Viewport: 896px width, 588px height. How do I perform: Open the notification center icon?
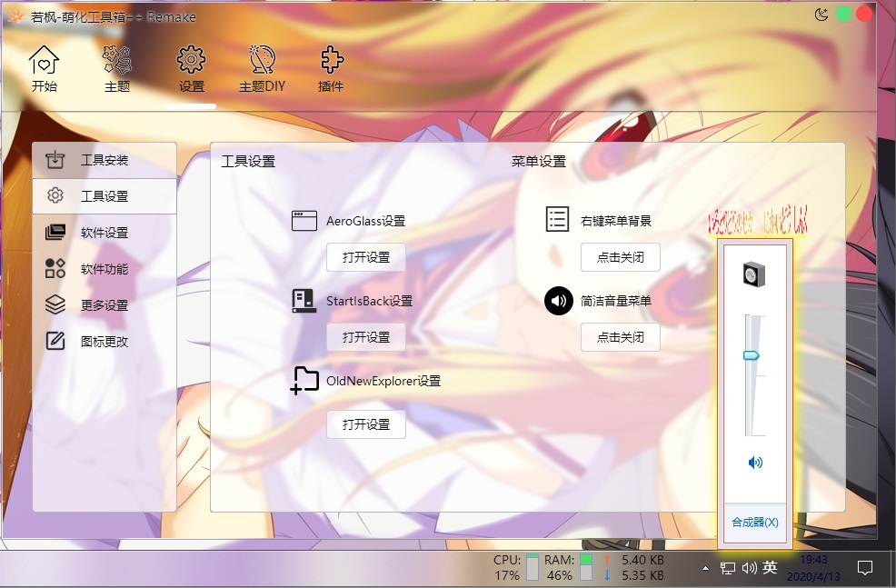pyautogui.click(x=865, y=568)
